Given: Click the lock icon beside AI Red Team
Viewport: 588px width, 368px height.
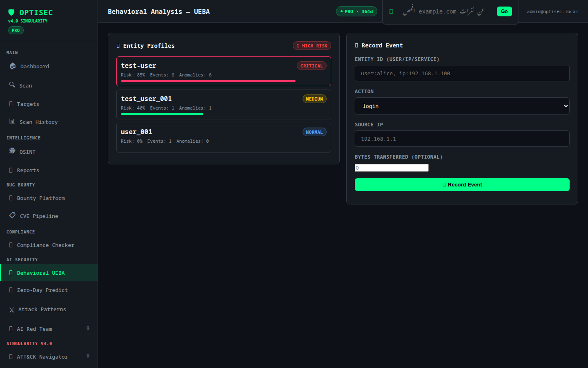Looking at the screenshot, I should [x=88, y=328].
